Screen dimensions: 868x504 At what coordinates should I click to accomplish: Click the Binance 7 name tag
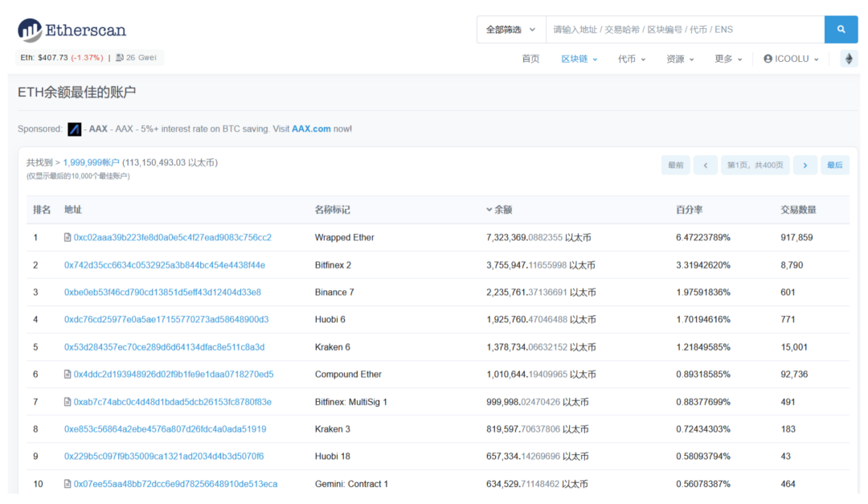tap(334, 293)
